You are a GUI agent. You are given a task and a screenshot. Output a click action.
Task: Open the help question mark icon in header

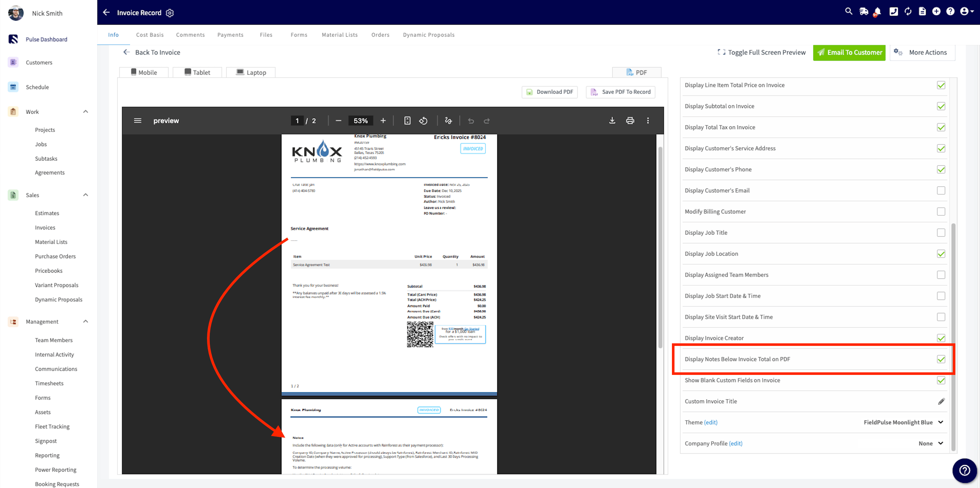pos(950,11)
